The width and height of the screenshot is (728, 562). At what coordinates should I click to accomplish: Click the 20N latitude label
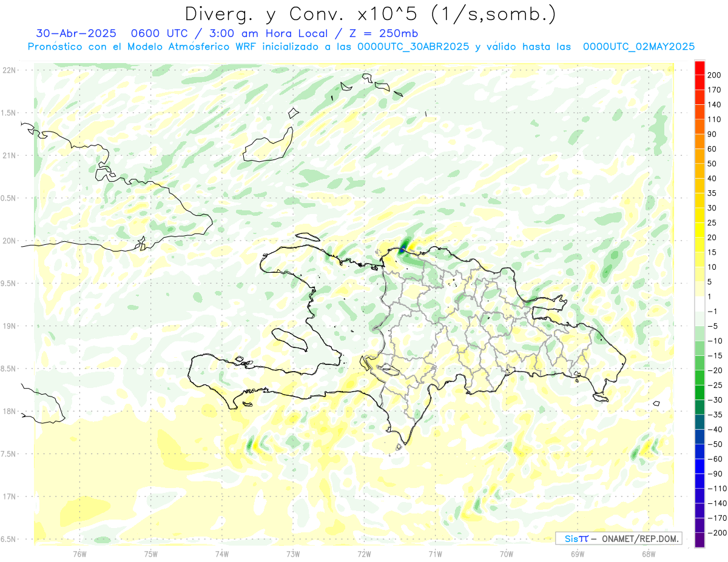(8, 241)
